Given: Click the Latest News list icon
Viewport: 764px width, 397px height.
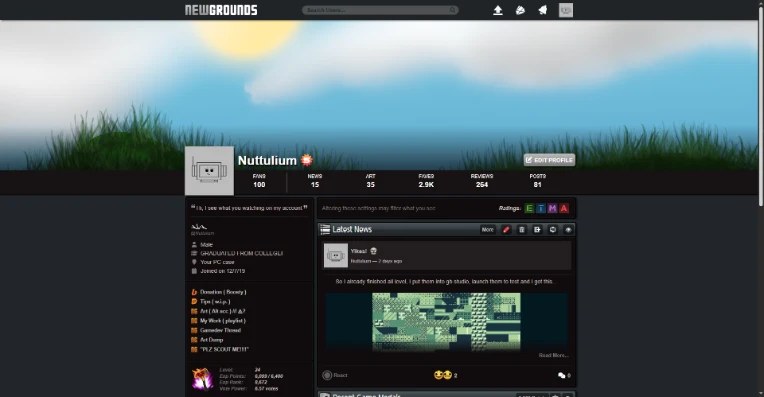Looking at the screenshot, I should [325, 229].
